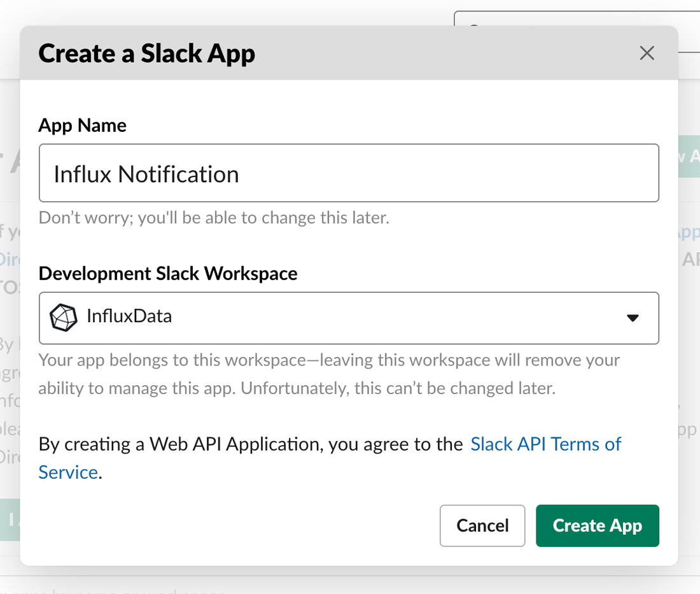Select the InfluxData workspace logo icon
Image resolution: width=700 pixels, height=594 pixels.
(x=62, y=318)
